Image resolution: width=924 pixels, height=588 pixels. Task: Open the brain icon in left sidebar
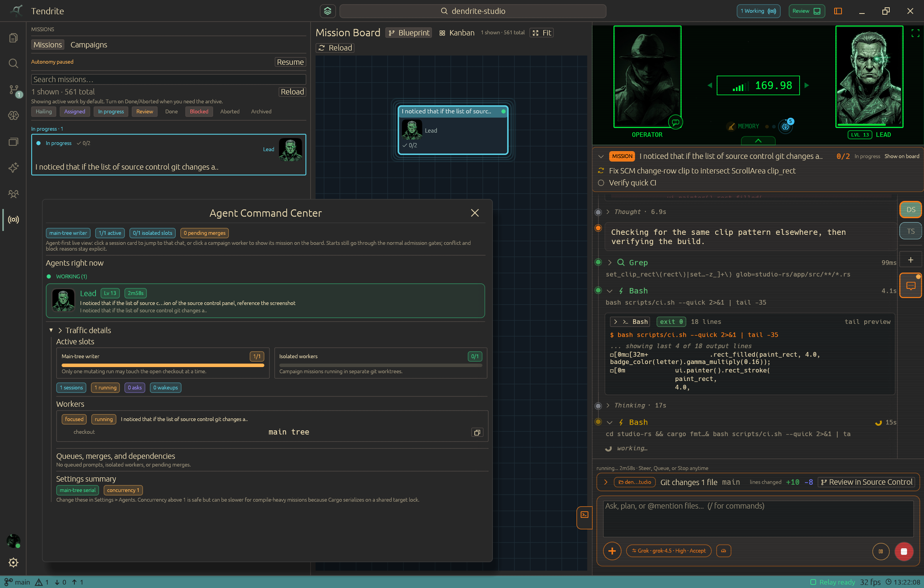[x=13, y=115]
